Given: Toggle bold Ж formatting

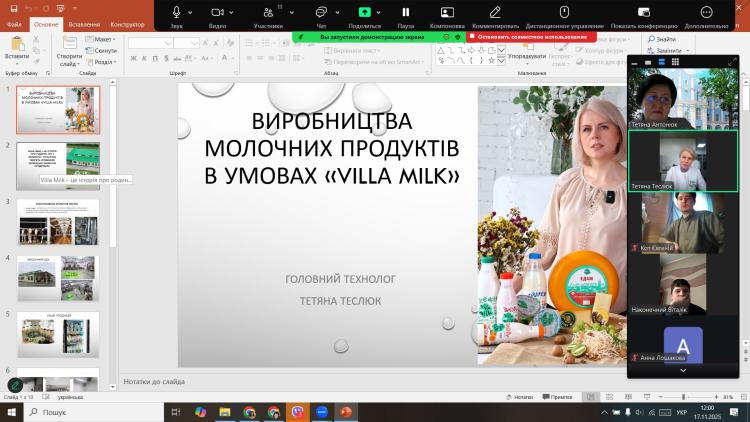Looking at the screenshot, I should [133, 58].
